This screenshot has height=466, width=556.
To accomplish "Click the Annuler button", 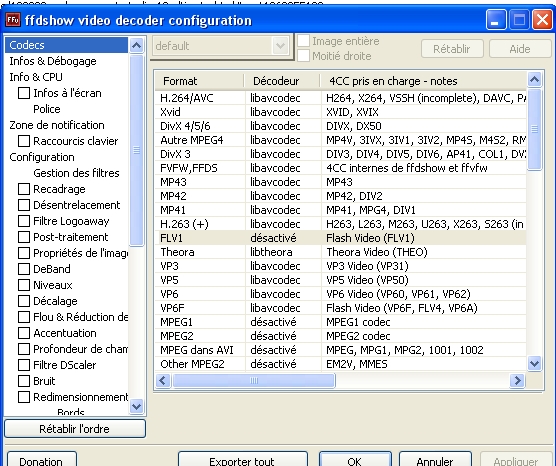I will click(x=435, y=460).
